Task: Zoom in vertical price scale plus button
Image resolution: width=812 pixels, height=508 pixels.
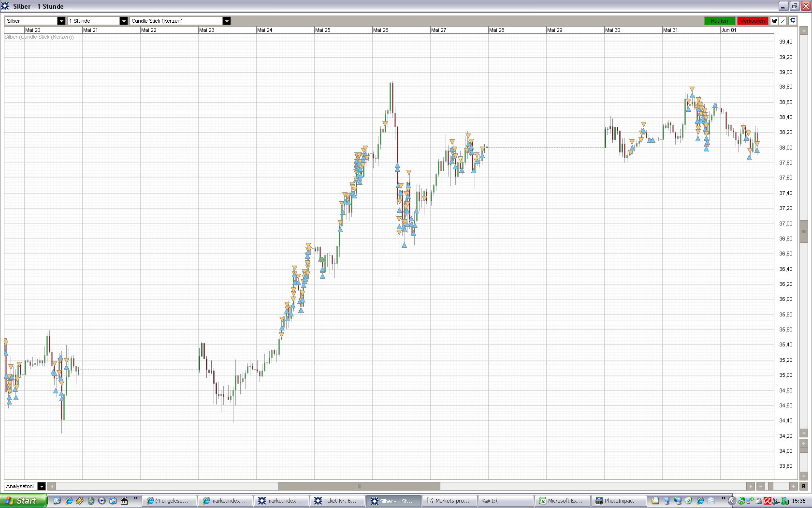Action: coord(804,443)
